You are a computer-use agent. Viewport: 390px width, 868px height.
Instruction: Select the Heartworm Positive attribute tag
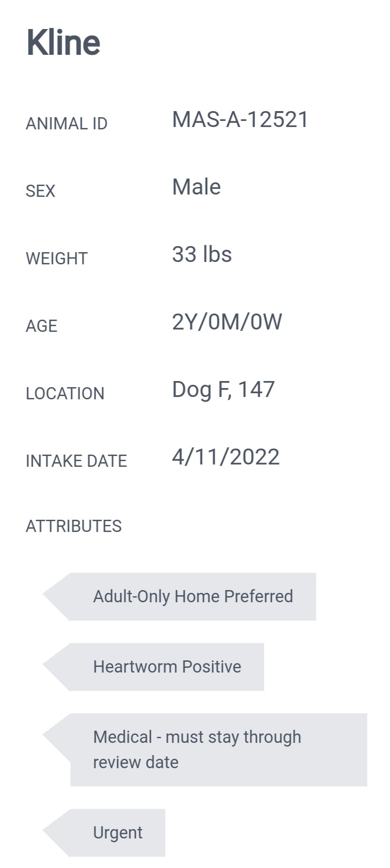(x=153, y=666)
